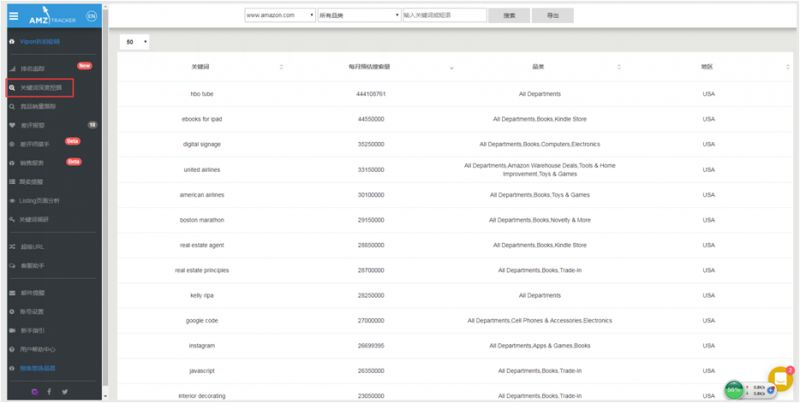Viewport: 800px width, 403px height.
Task: Open the Super URL entry with shuffle icon
Action: (x=28, y=246)
